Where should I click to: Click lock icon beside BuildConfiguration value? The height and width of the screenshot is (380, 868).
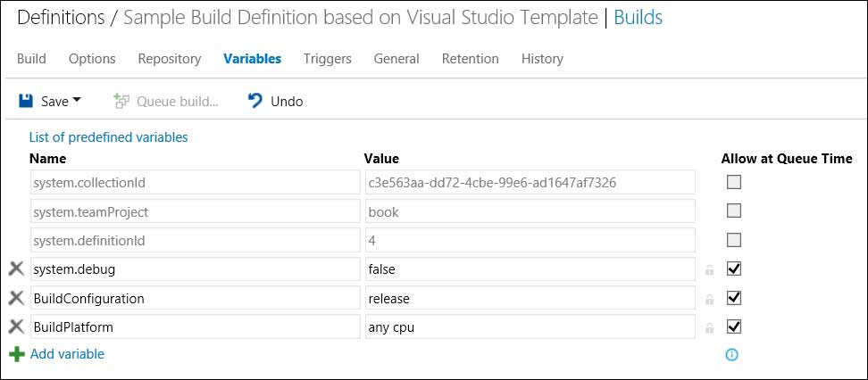tap(710, 299)
